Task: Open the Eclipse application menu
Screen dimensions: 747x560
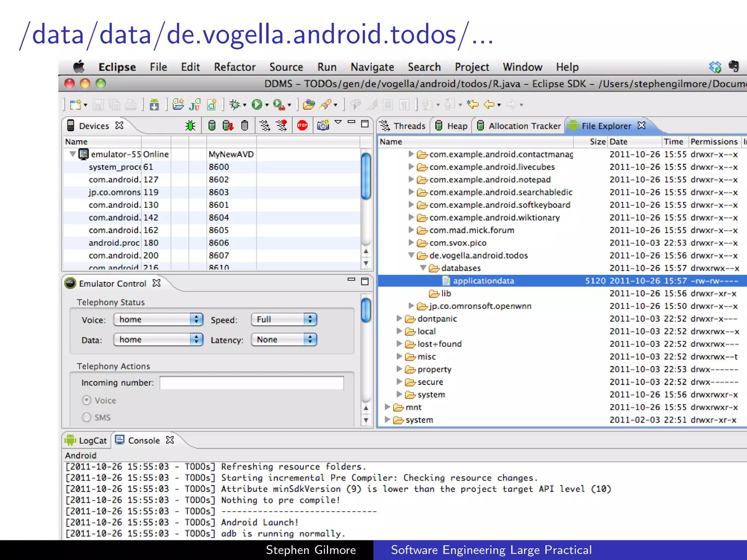Action: (117, 67)
